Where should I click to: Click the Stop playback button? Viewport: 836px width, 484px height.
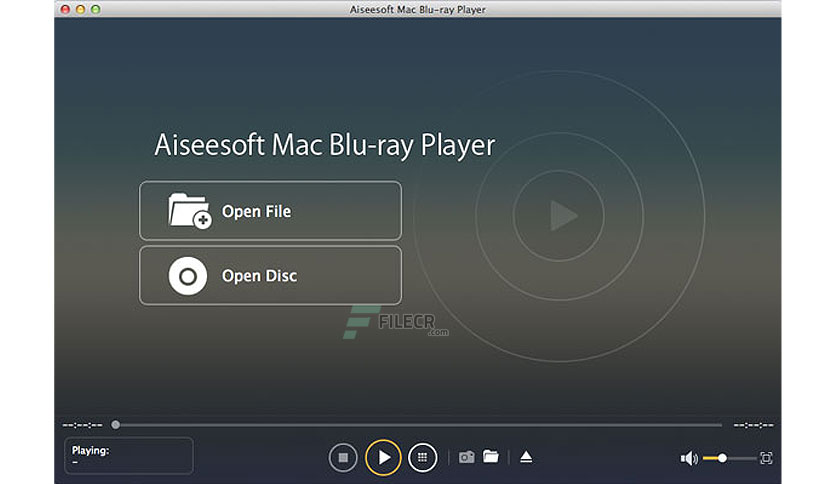pos(343,457)
